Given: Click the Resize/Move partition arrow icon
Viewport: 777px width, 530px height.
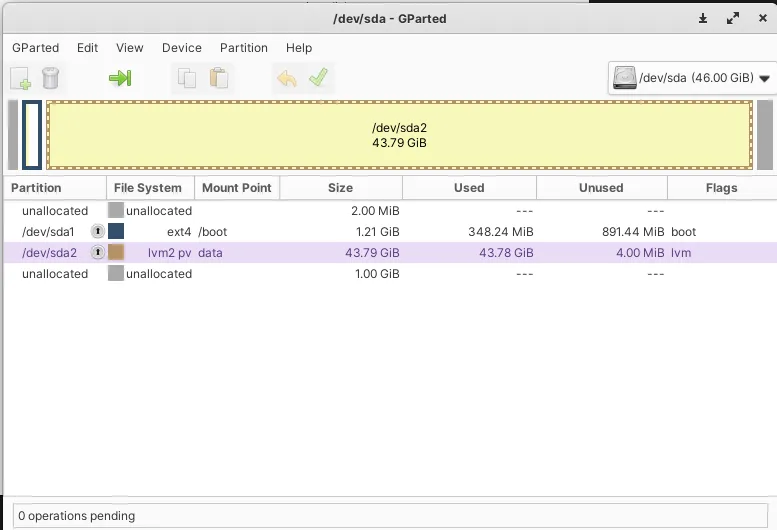Looking at the screenshot, I should tap(120, 78).
